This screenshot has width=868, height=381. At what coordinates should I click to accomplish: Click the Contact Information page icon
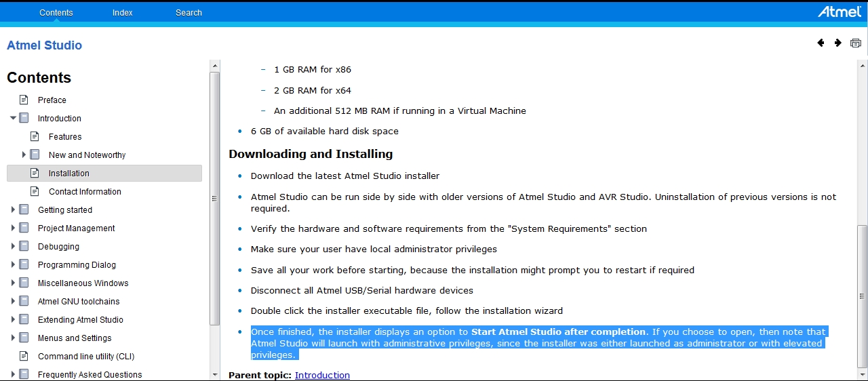(x=35, y=191)
